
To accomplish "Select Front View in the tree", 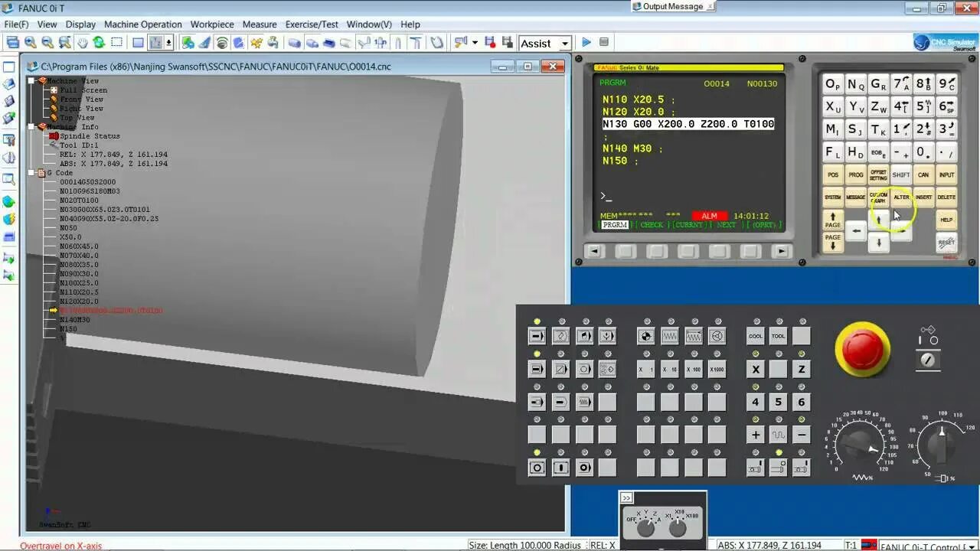I will pyautogui.click(x=81, y=99).
